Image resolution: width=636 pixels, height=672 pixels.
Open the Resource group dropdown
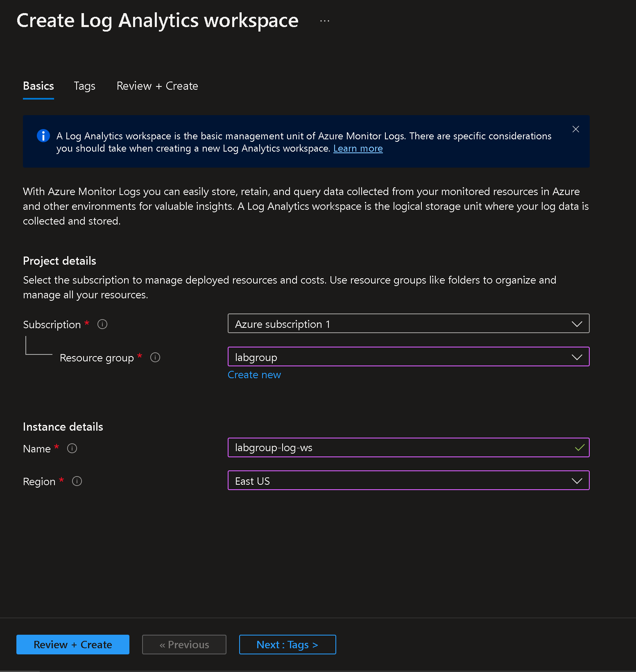[408, 357]
